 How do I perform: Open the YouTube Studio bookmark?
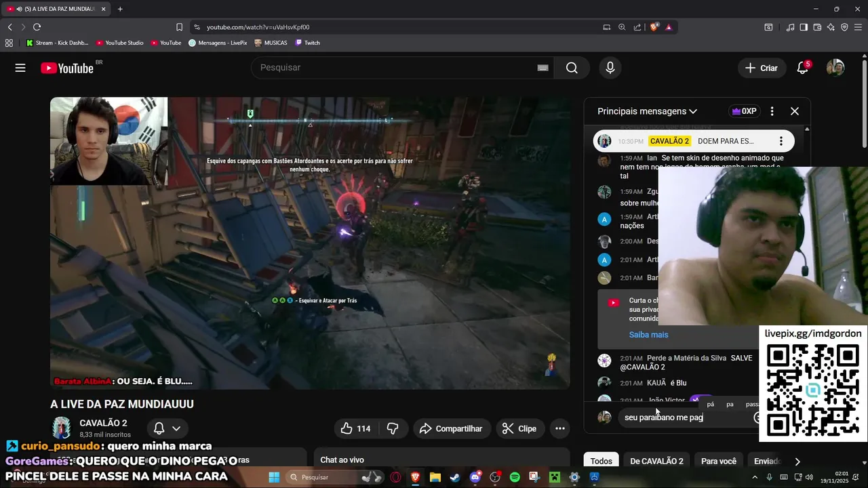(x=119, y=43)
